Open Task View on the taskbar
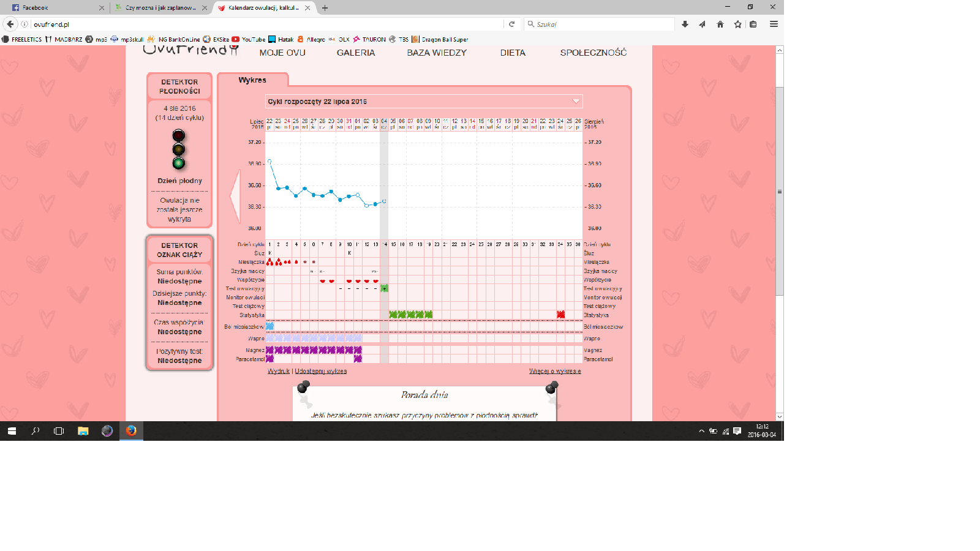980x551 pixels. [59, 431]
